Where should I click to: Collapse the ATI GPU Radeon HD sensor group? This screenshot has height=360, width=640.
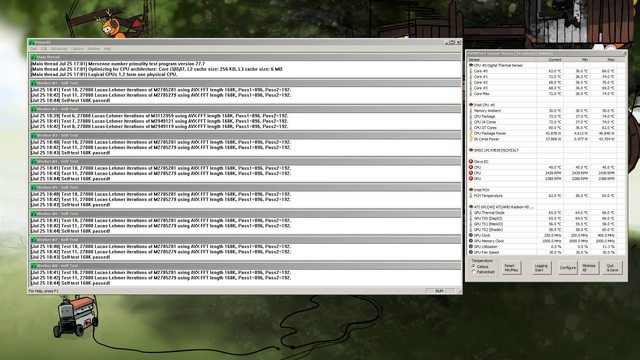(x=471, y=207)
